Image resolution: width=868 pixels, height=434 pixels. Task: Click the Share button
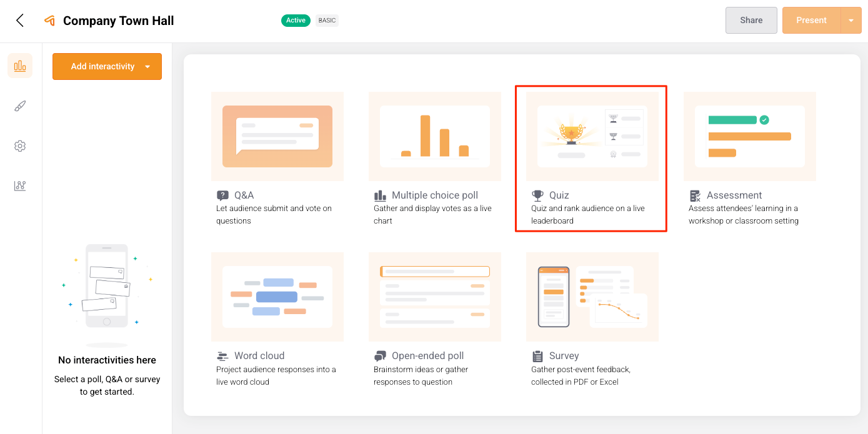[x=751, y=21]
